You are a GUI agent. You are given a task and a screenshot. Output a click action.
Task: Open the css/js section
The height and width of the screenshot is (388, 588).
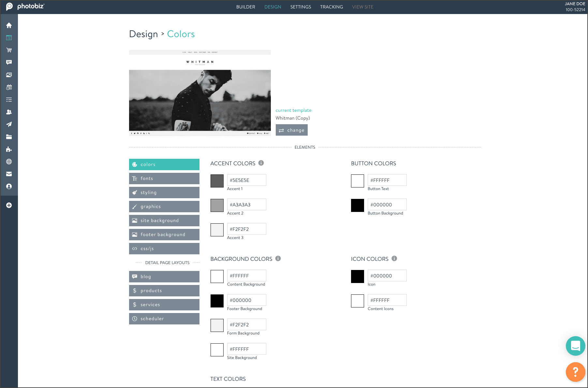[164, 249]
